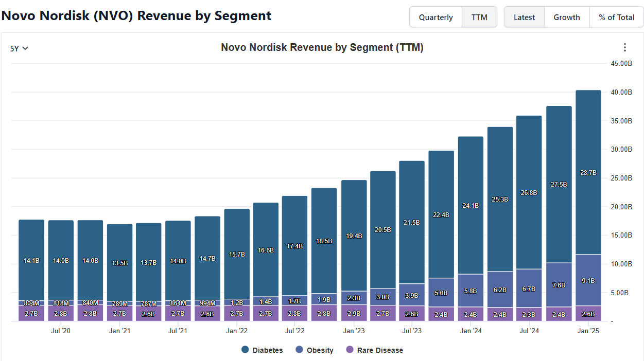Select the TTM view tab

[479, 17]
